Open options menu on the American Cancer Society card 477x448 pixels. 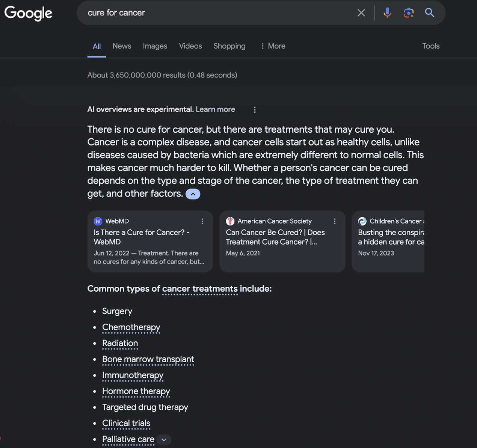point(334,221)
